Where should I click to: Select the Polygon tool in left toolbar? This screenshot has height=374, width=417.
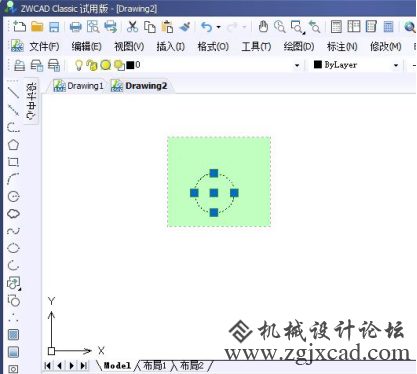point(13,145)
